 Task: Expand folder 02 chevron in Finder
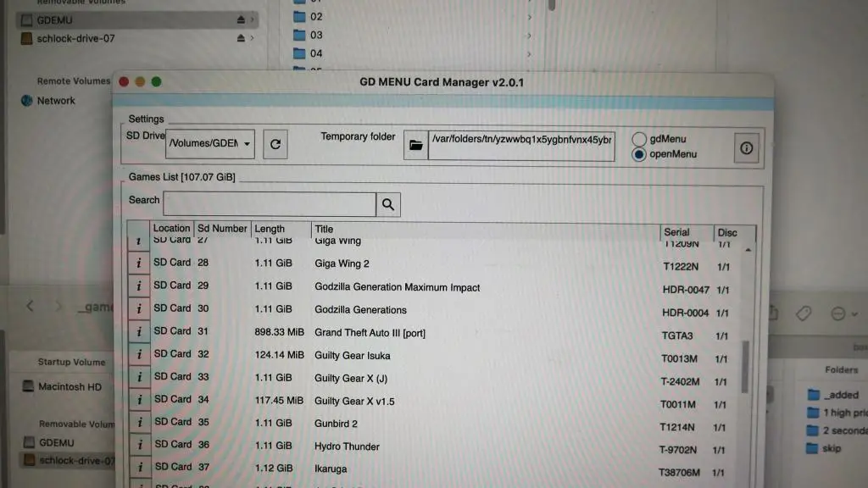(529, 17)
